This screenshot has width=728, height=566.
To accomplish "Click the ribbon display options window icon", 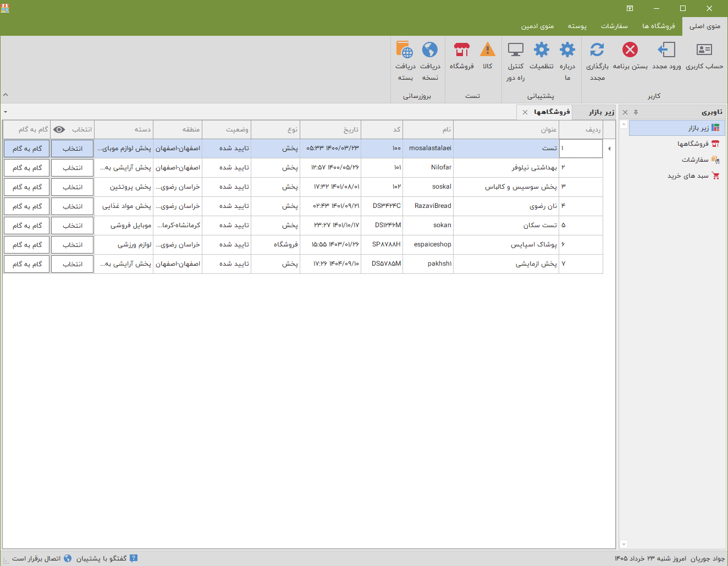I will [630, 8].
